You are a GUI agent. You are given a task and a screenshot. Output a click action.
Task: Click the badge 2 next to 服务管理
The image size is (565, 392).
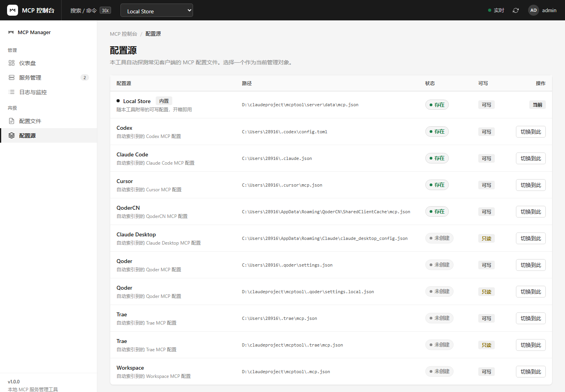85,78
